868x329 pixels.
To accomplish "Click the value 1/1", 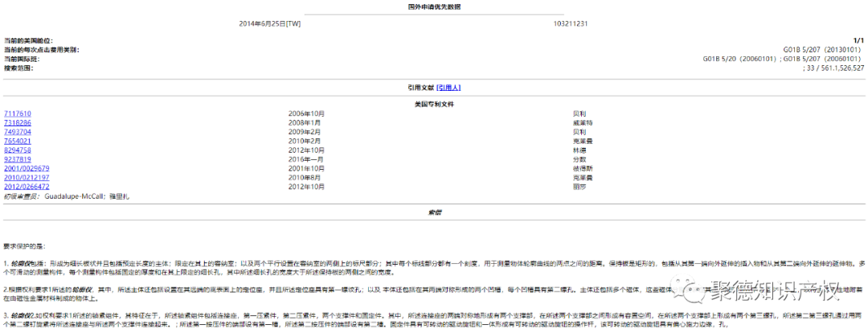I will pos(858,40).
